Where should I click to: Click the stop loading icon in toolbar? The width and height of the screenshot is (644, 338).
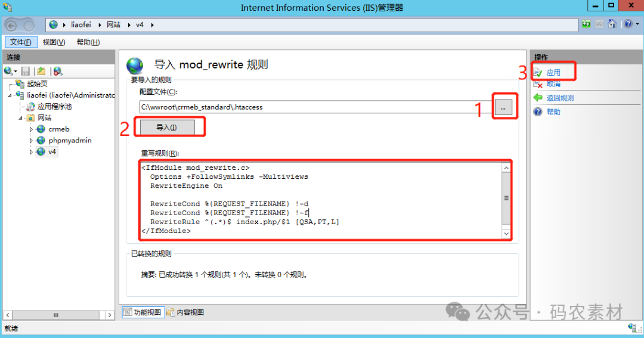click(599, 24)
